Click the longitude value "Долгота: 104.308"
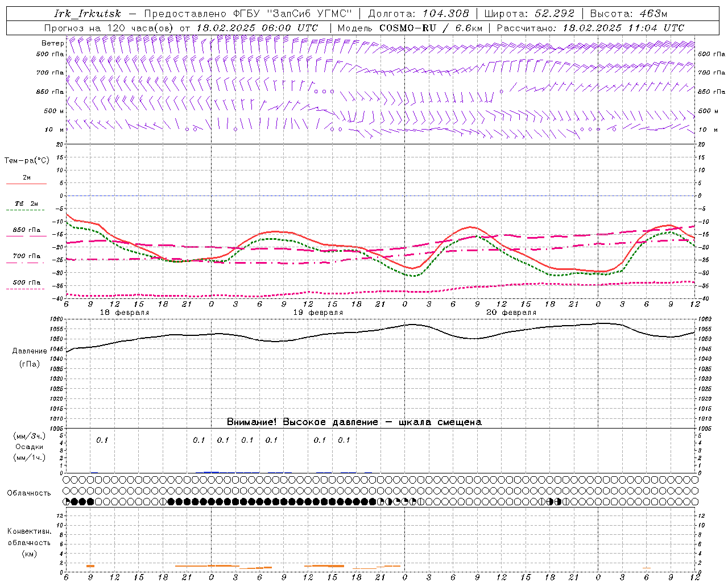728x582 pixels. click(419, 14)
